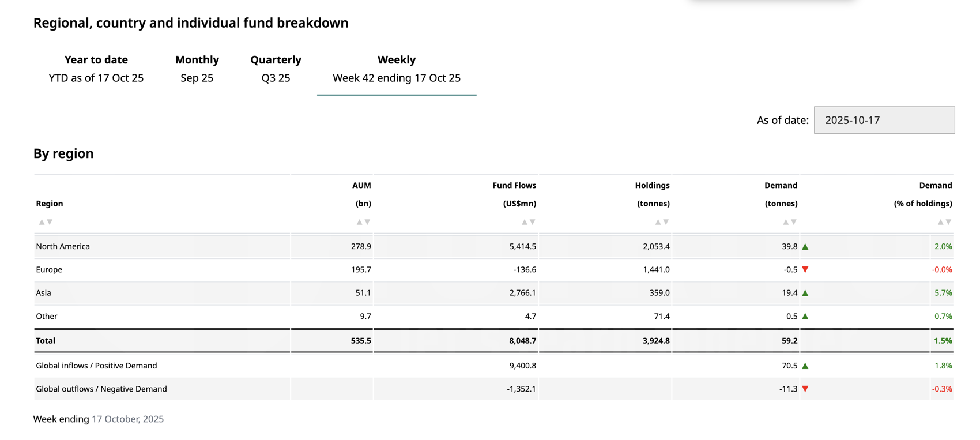Click green up triangle in Asia row
The height and width of the screenshot is (440, 980).
[x=805, y=293]
